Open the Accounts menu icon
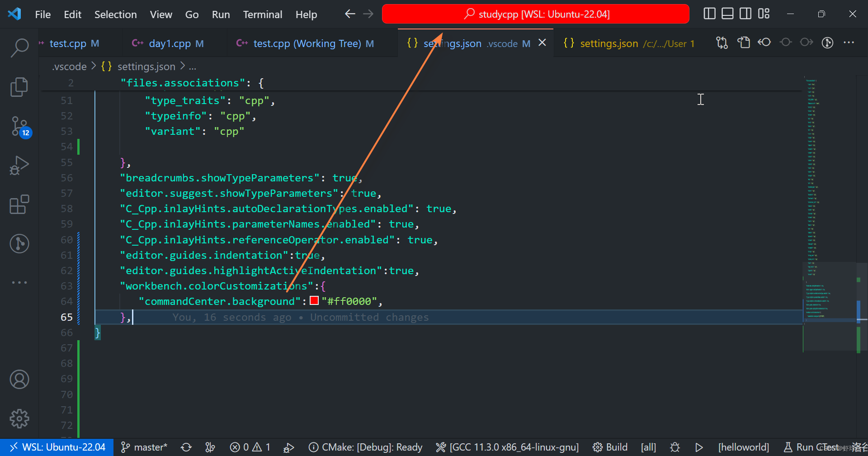This screenshot has width=868, height=456. 19,380
